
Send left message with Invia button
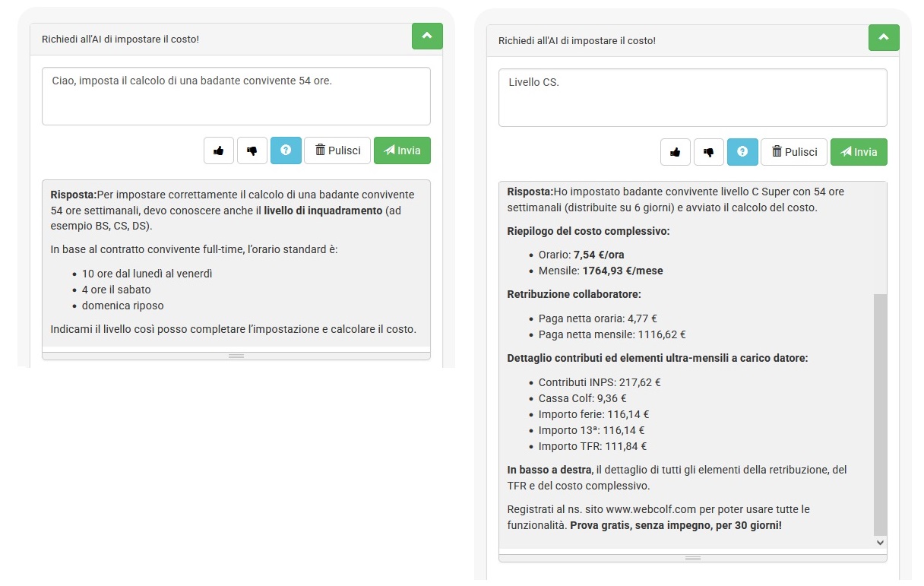402,150
